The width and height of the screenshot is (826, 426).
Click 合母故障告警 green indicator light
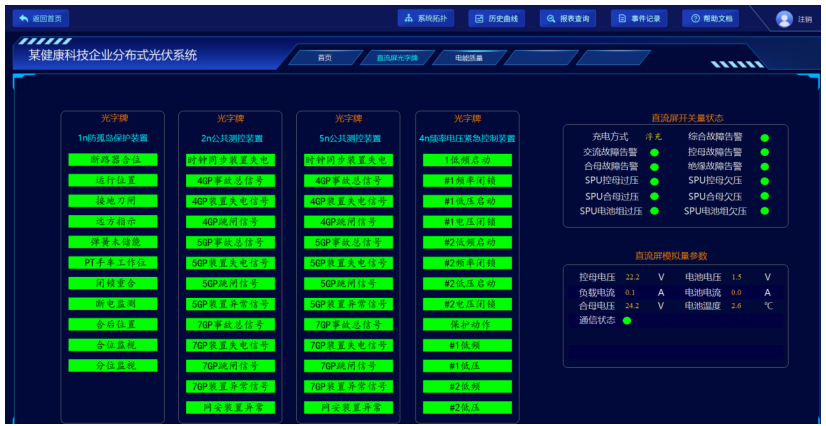(x=654, y=167)
